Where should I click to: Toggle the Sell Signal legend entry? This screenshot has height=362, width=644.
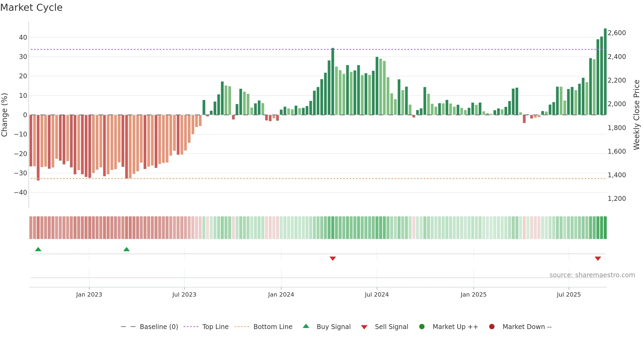[385, 327]
